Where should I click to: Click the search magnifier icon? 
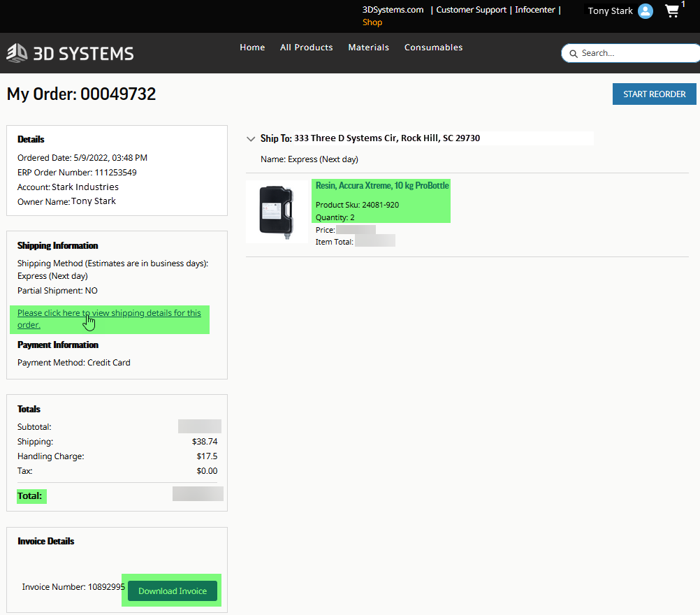[x=573, y=53]
